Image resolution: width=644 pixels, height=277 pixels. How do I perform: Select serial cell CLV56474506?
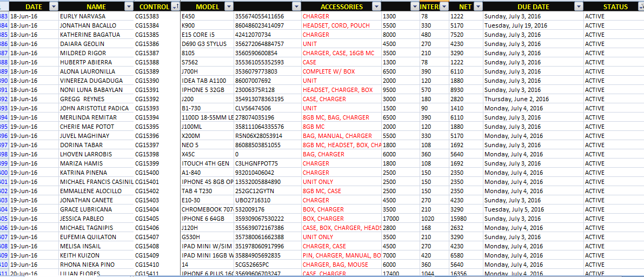click(x=267, y=109)
